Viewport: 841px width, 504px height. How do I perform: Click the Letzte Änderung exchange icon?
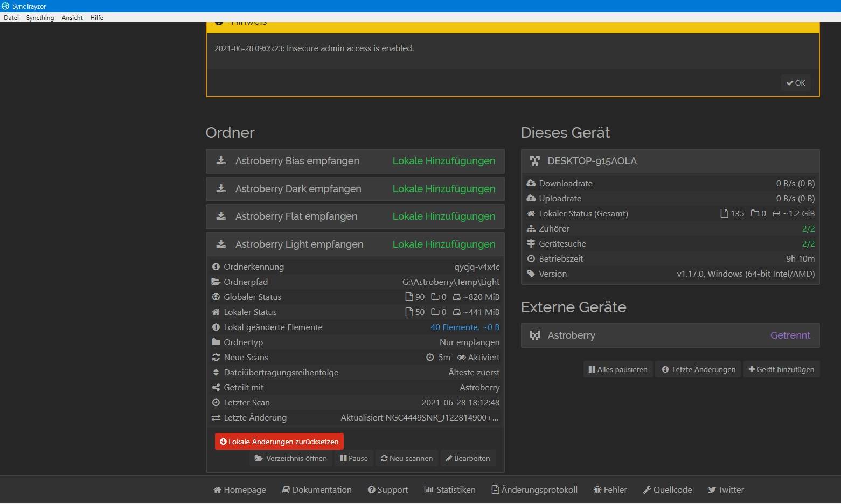coord(216,417)
